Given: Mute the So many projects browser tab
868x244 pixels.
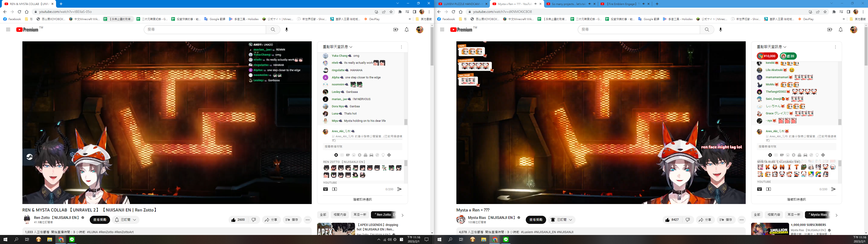Looking at the screenshot, I should [x=590, y=4].
